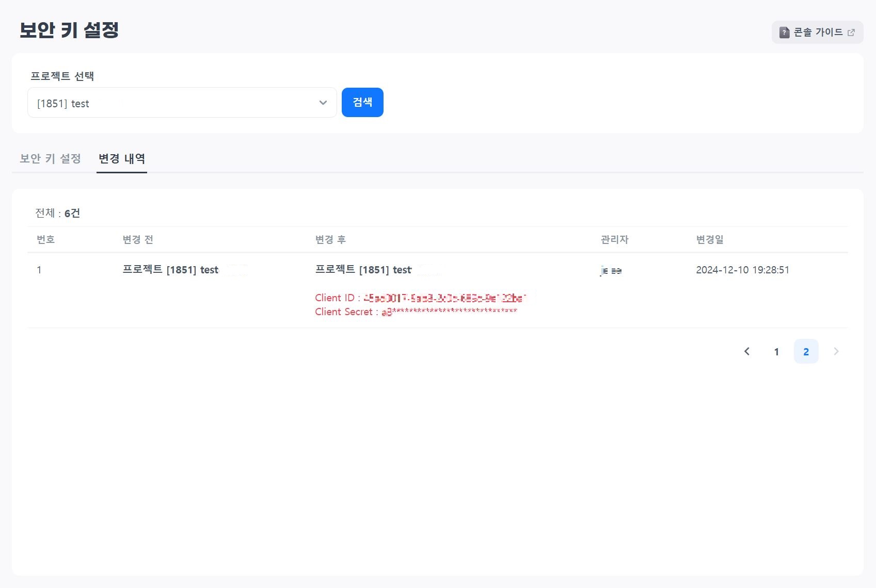Go to previous page with left arrow

point(747,351)
